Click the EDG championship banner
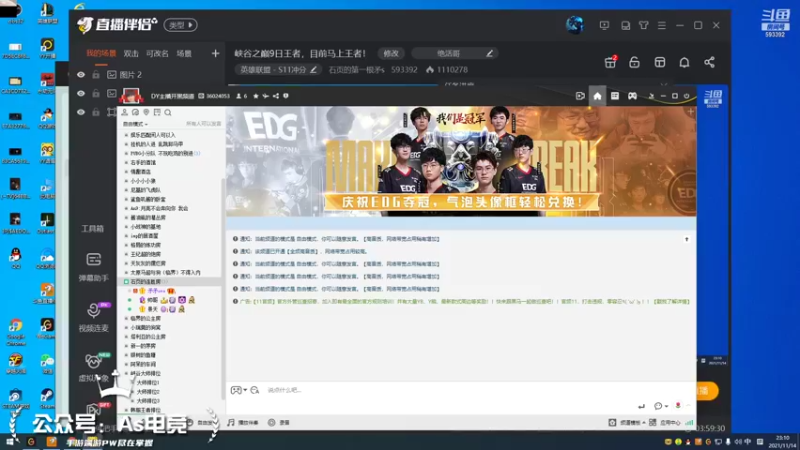Screen dimensions: 800x450 tap(461, 161)
